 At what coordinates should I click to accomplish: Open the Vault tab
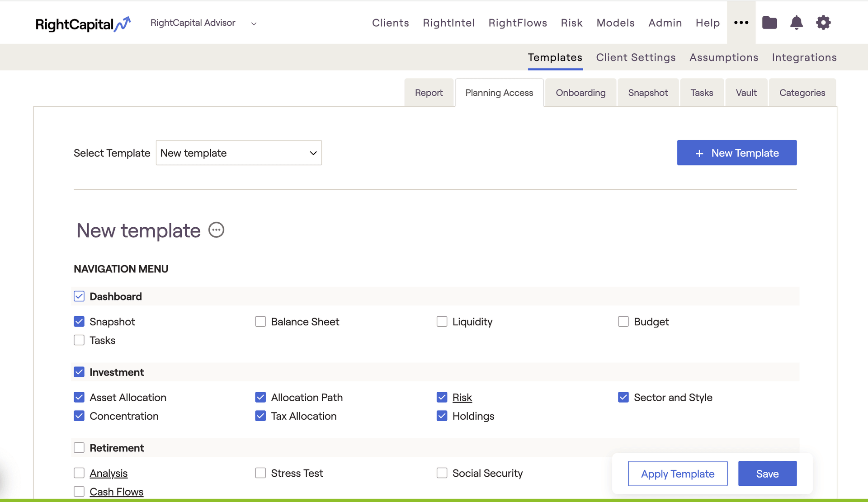746,93
